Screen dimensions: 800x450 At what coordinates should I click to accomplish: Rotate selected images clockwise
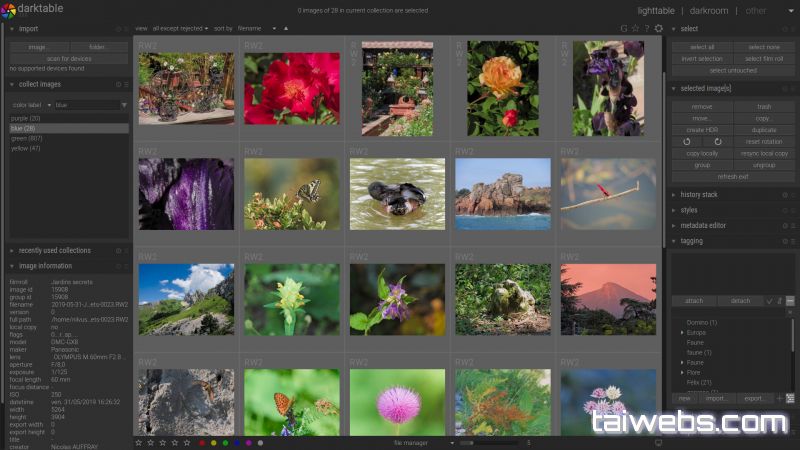coord(717,141)
